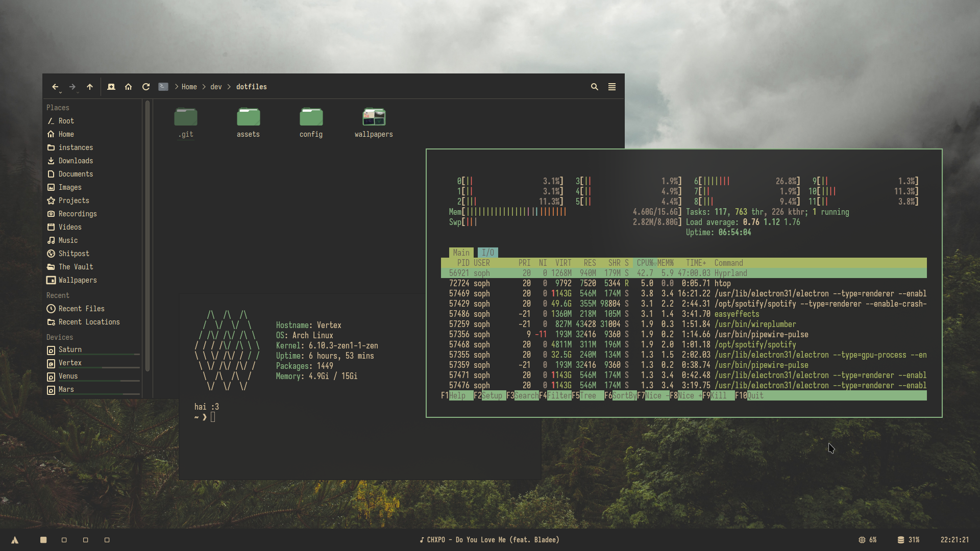Open Recent Files in sidebar
Image resolution: width=980 pixels, height=551 pixels.
pyautogui.click(x=92, y=309)
